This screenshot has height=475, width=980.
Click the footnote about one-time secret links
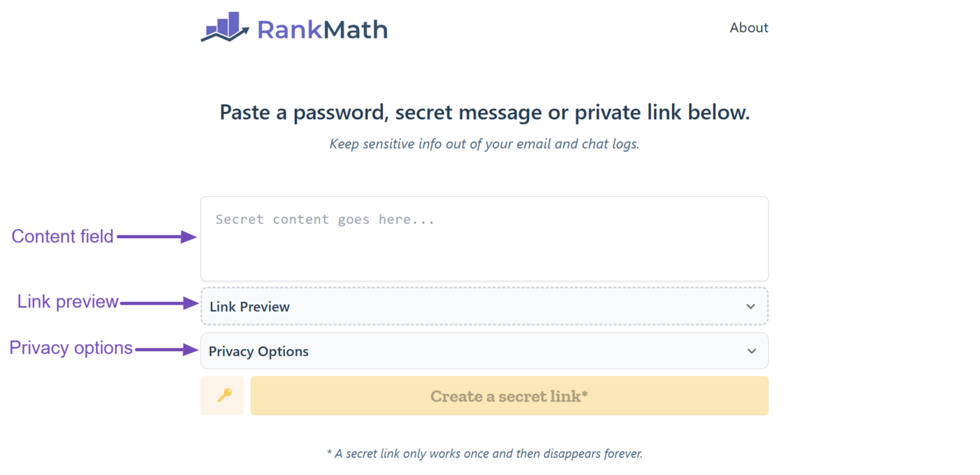pos(485,453)
